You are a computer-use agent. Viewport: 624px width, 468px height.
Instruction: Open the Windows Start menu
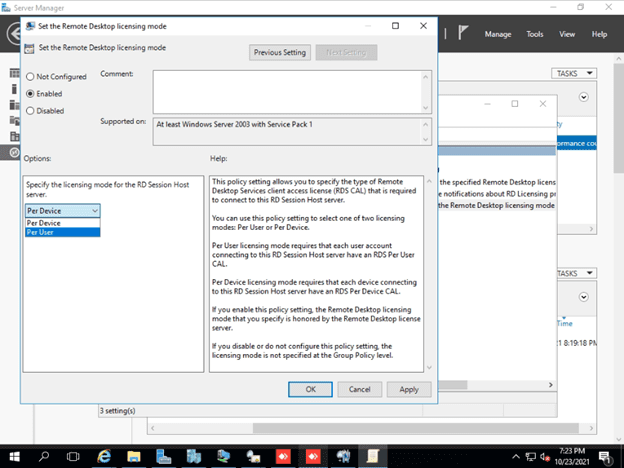pyautogui.click(x=14, y=456)
